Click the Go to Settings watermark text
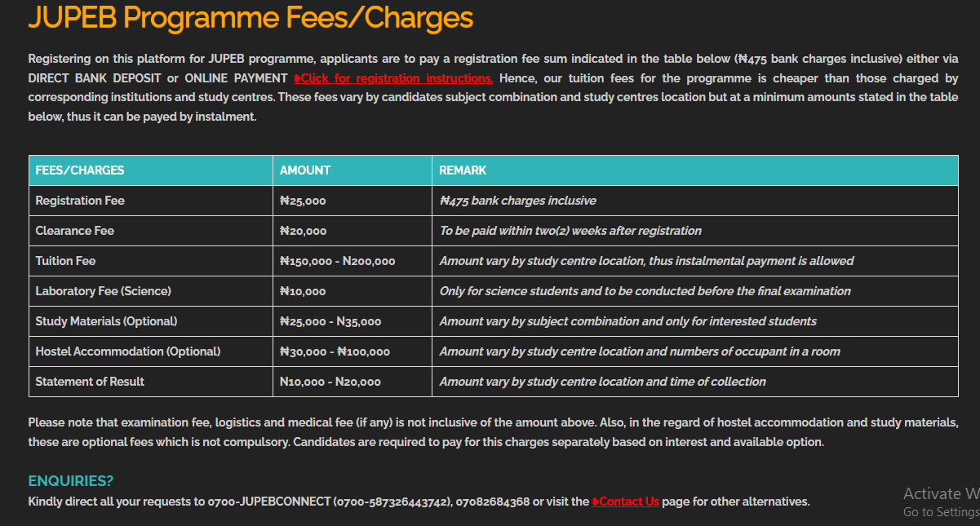 tap(941, 512)
